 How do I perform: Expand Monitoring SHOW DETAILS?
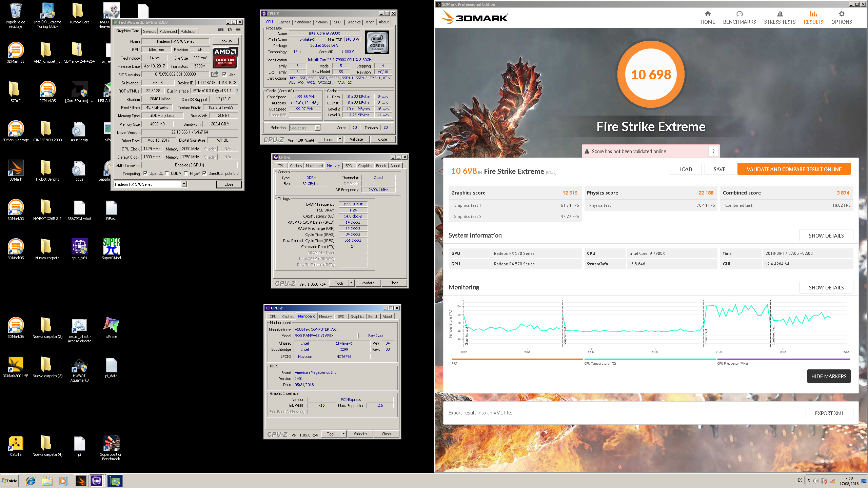click(x=826, y=287)
